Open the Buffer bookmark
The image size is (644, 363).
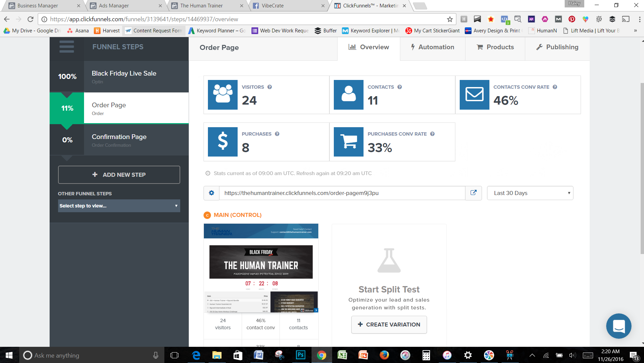pos(326,31)
